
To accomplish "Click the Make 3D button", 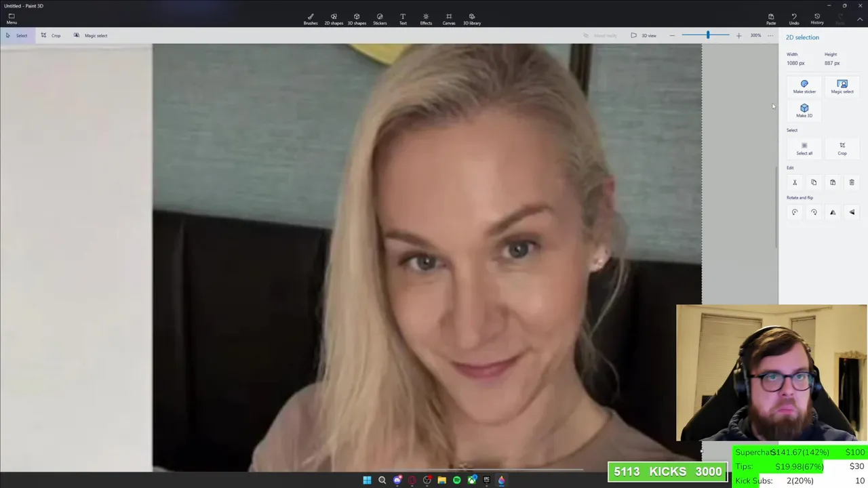I will 804,110.
